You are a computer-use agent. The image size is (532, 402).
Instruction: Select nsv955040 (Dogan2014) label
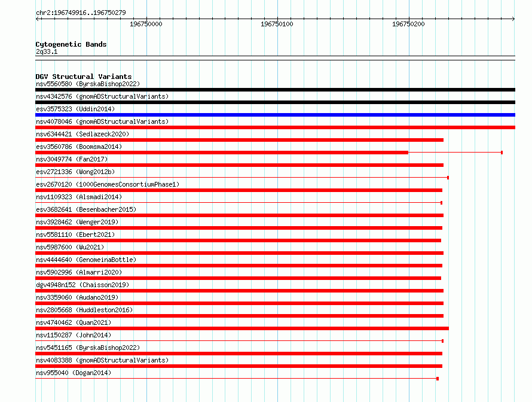[74, 373]
